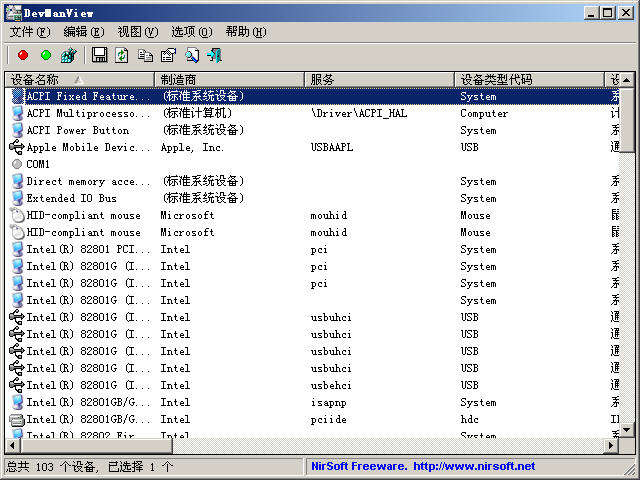640x480 pixels.
Task: Click the save selected items floppy icon
Action: (x=99, y=56)
